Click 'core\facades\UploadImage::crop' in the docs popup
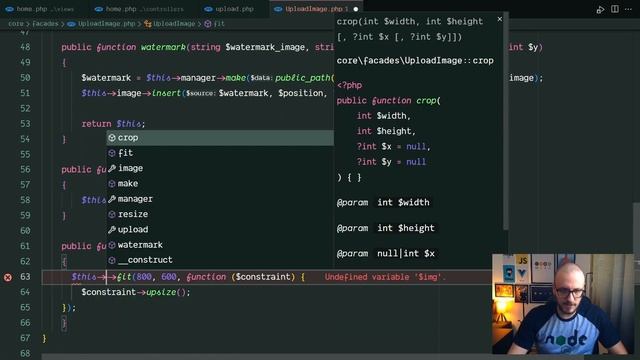This screenshot has height=360, width=640. [415, 61]
